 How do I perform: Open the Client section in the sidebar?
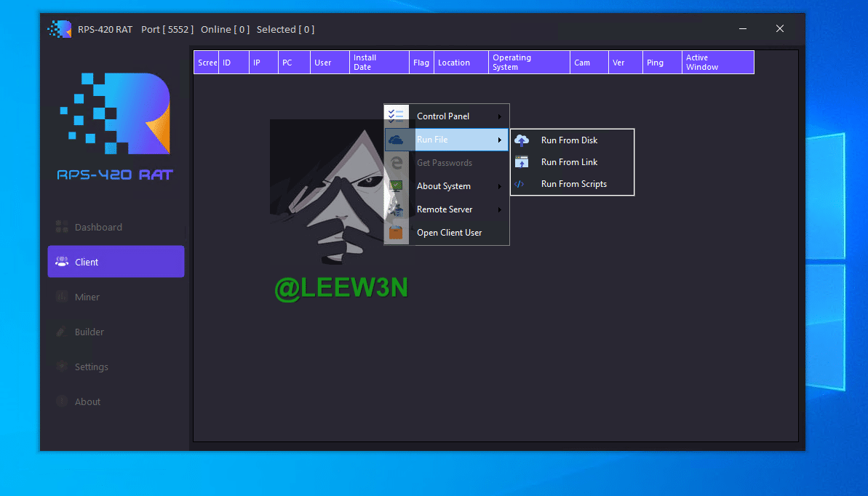coord(116,262)
